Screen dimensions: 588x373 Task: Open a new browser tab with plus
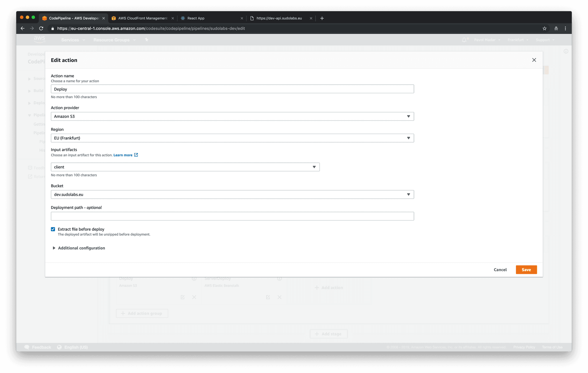pos(322,18)
